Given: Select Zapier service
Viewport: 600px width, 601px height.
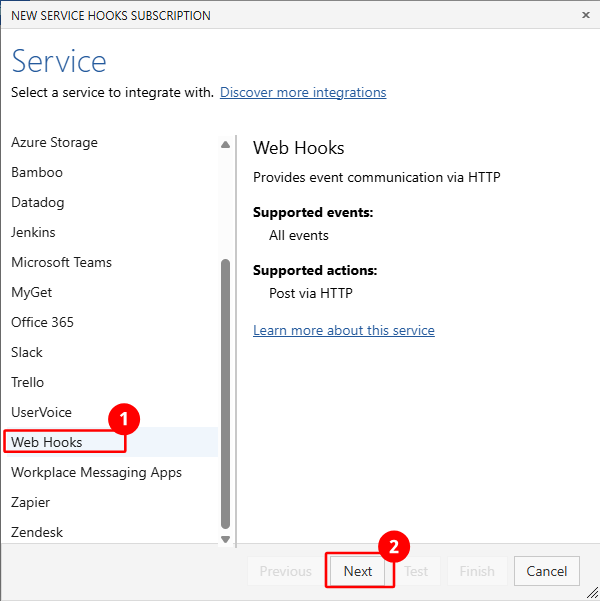Looking at the screenshot, I should pyautogui.click(x=110, y=502).
